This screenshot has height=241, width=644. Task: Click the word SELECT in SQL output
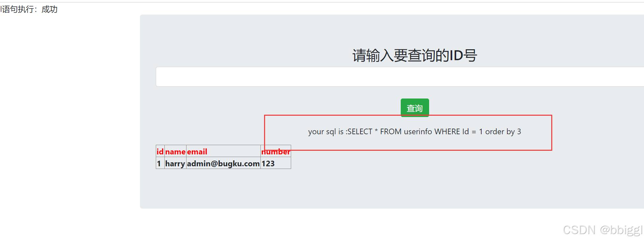click(360, 132)
